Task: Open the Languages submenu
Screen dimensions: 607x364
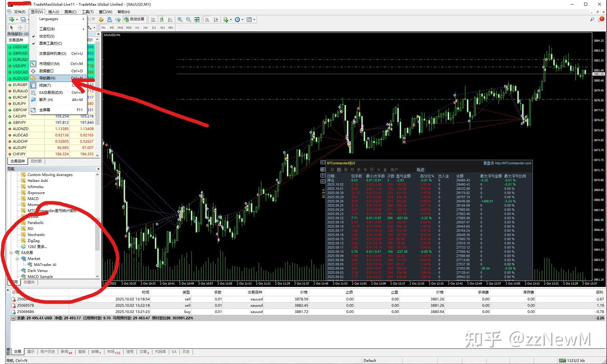Action: tap(58, 19)
